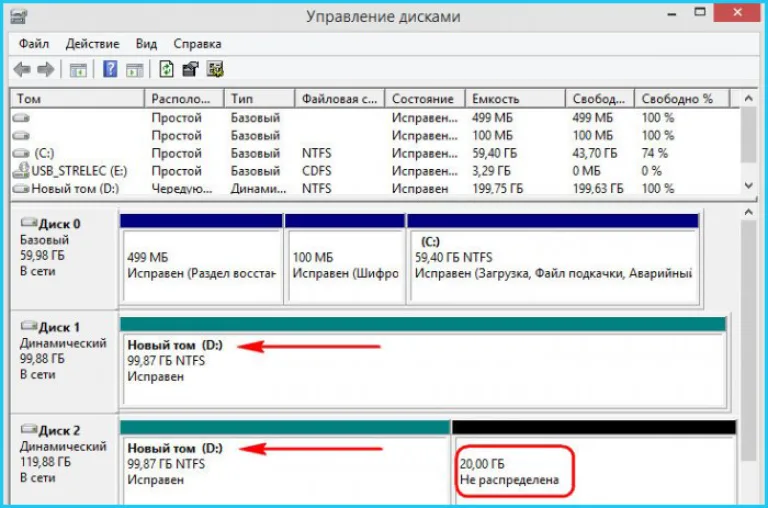The image size is (768, 508).
Task: Sort by the Емкость column header
Action: pyautogui.click(x=515, y=98)
